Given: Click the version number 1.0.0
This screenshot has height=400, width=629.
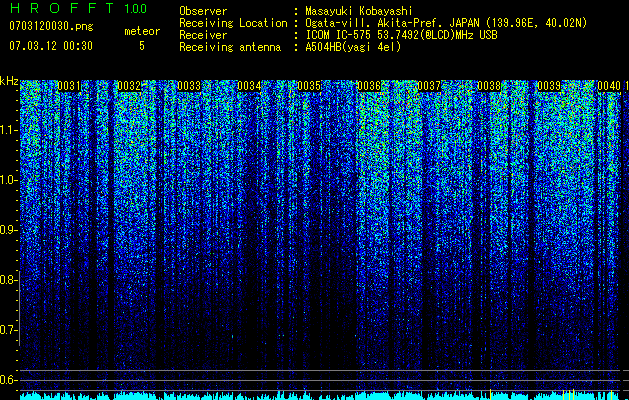Looking at the screenshot, I should pos(136,9).
